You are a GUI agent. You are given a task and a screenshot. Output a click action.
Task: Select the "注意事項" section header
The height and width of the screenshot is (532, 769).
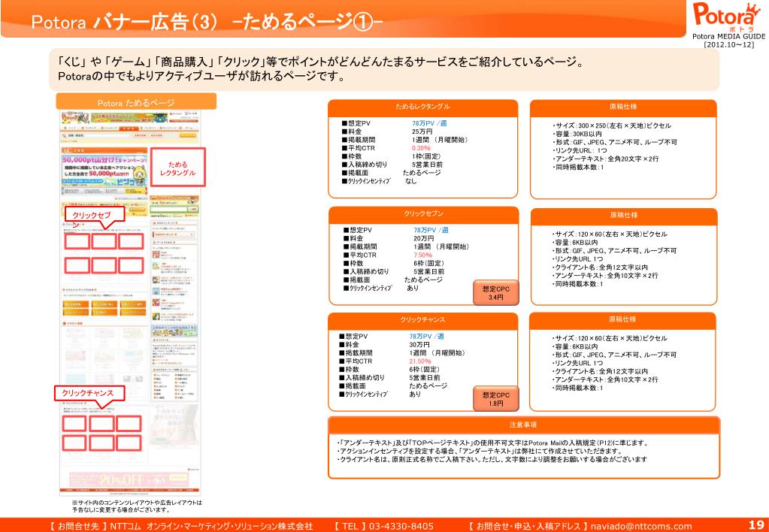(x=524, y=425)
